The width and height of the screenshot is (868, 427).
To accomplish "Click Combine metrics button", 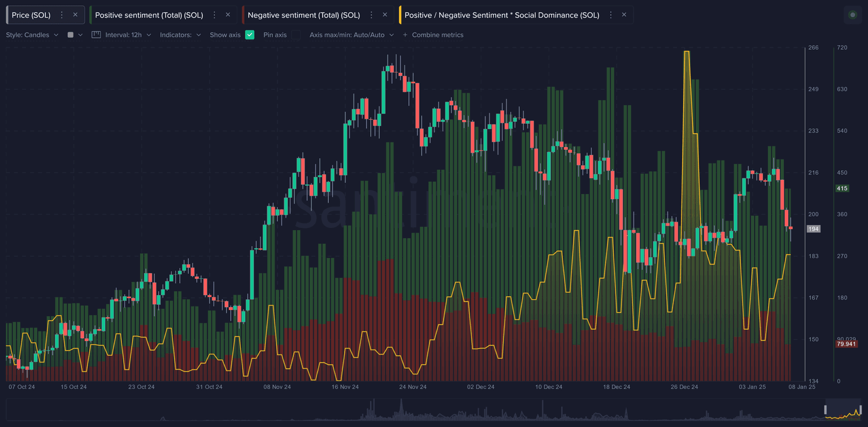I will pos(433,35).
